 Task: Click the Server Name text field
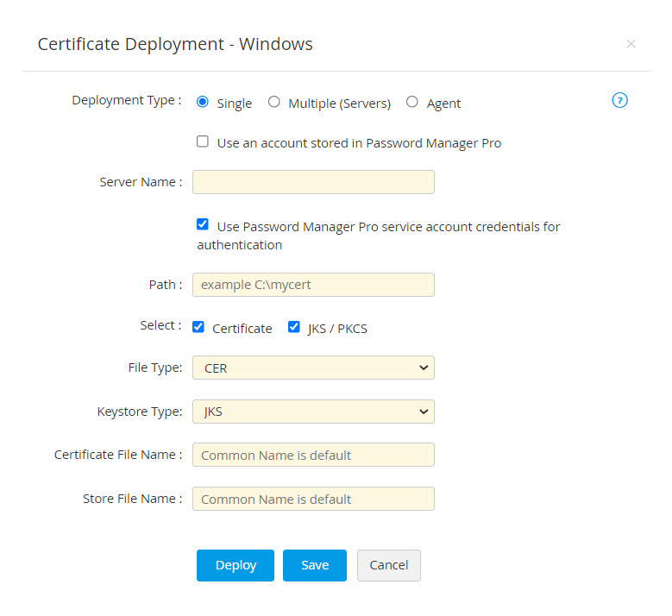[x=313, y=182]
